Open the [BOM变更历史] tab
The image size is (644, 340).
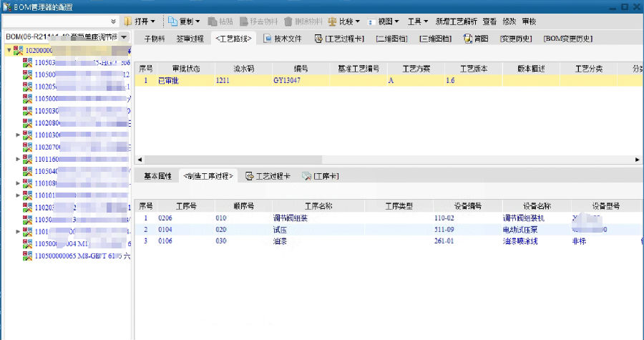(568, 39)
